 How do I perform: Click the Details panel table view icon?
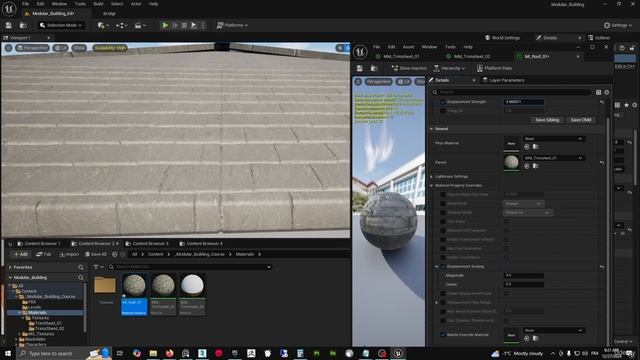coord(598,93)
